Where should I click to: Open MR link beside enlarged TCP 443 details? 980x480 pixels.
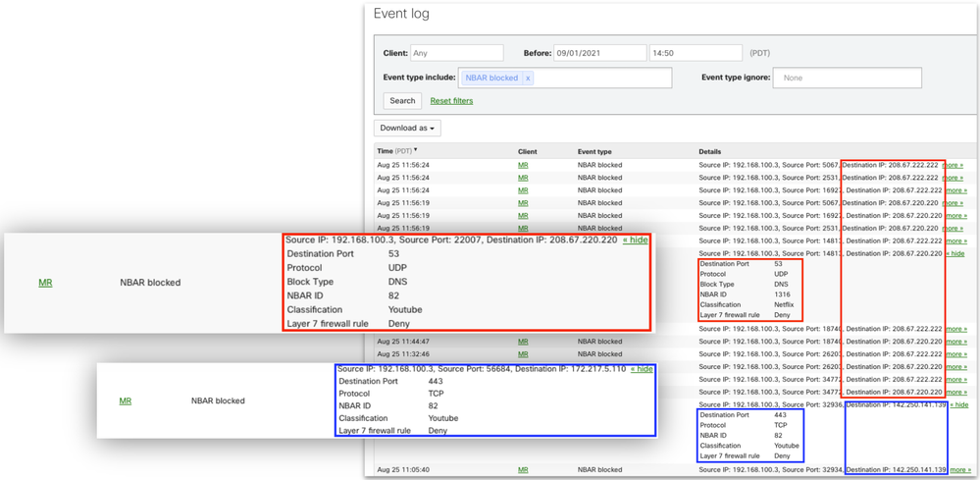tap(125, 400)
